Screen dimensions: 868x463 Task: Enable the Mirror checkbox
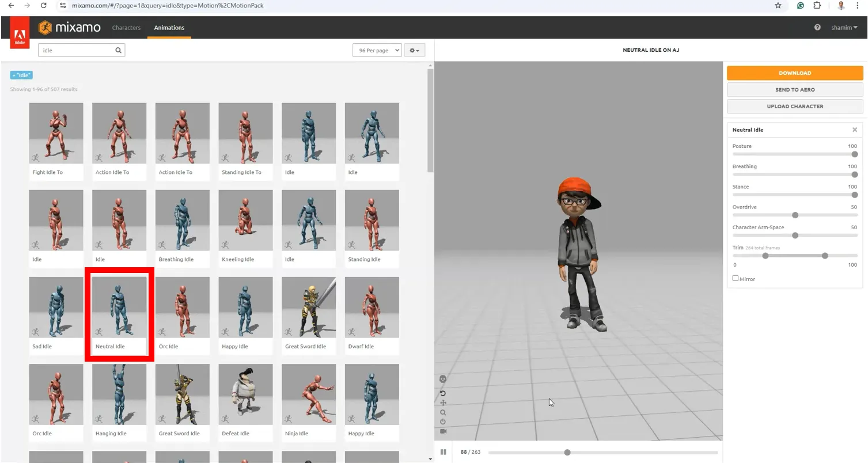[736, 278]
